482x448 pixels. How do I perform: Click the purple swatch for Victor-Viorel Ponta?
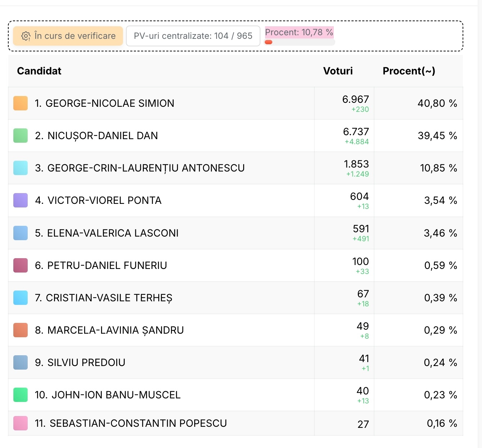point(21,200)
